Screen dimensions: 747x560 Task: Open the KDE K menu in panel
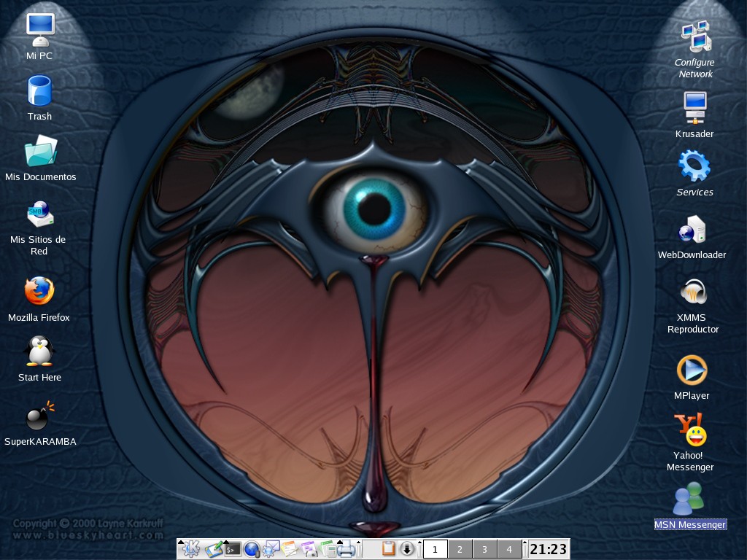192,549
